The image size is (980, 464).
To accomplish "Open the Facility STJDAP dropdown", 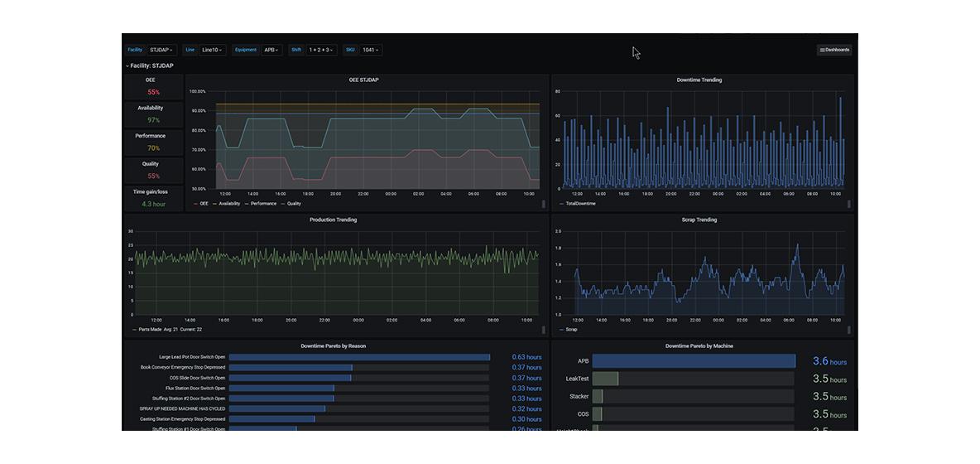I will 161,50.
